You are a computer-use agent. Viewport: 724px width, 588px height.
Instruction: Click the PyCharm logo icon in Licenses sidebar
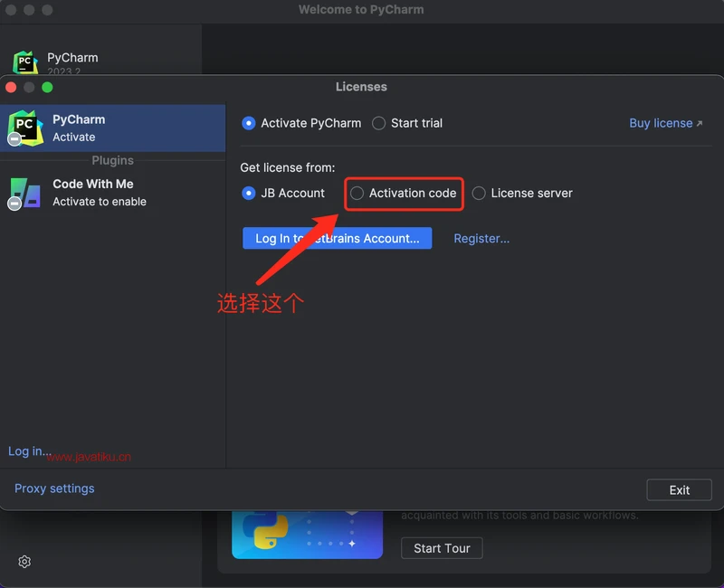point(24,128)
